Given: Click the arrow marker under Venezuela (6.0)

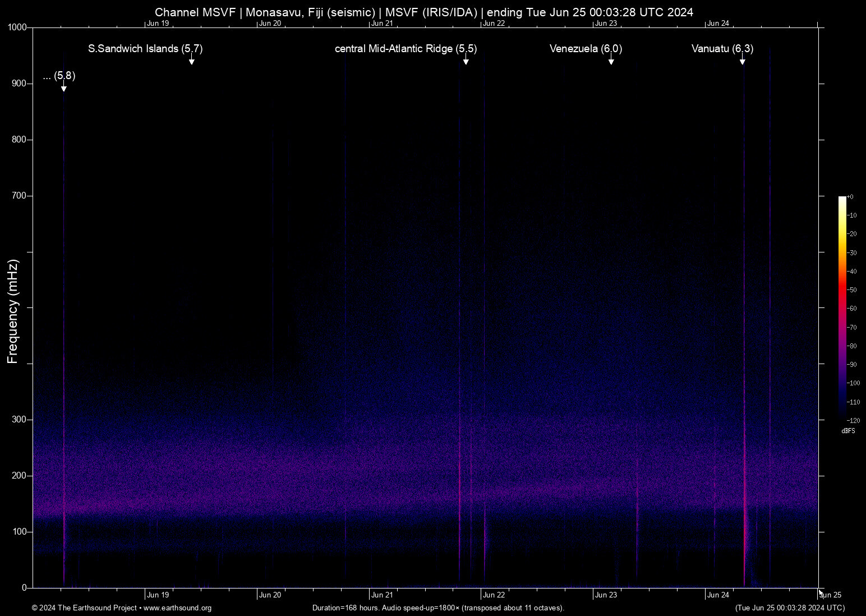Looking at the screenshot, I should tap(611, 61).
